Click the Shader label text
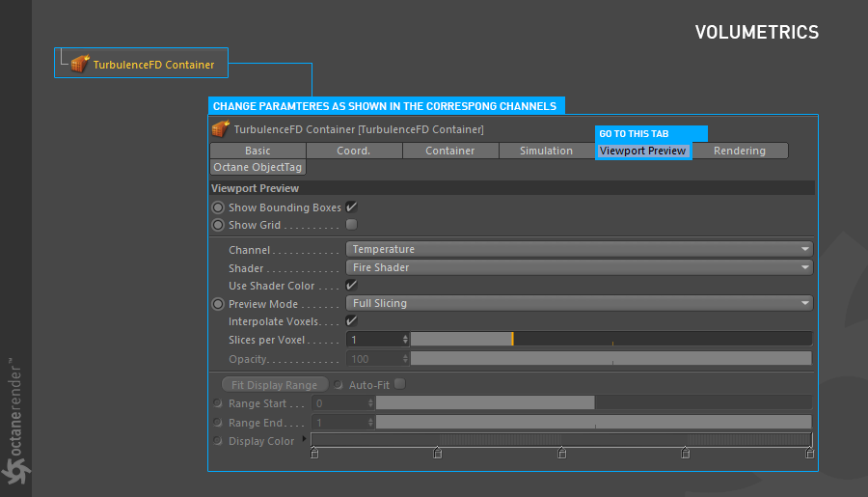868x497 pixels. point(246,268)
